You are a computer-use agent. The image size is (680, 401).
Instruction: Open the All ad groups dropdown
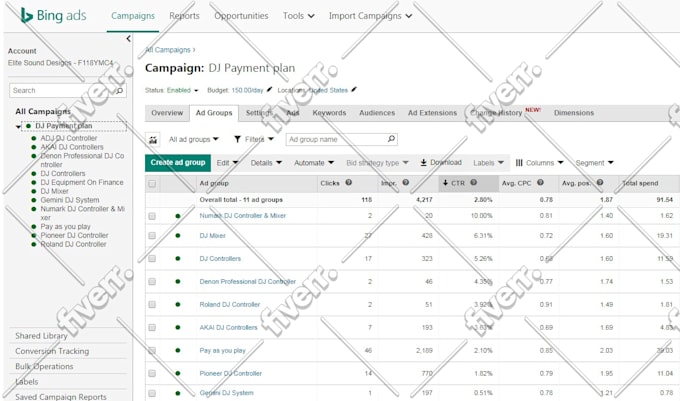pyautogui.click(x=193, y=139)
